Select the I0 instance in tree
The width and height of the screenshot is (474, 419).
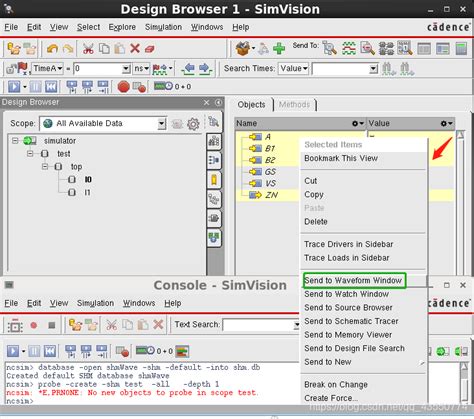(x=88, y=180)
